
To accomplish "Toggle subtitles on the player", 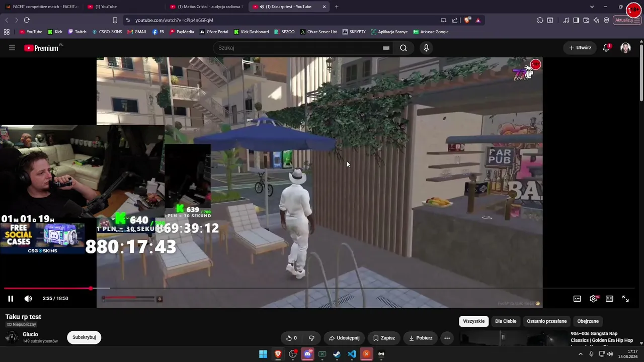I will click(577, 299).
